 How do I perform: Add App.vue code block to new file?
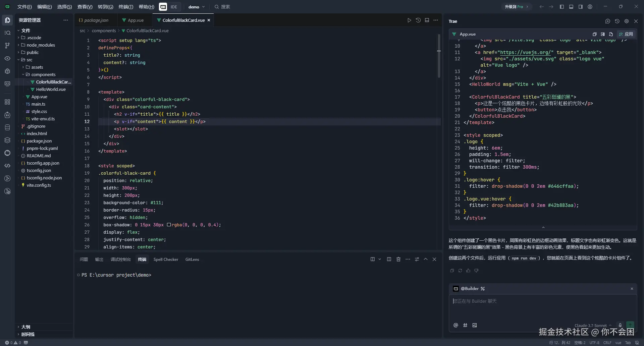click(611, 34)
